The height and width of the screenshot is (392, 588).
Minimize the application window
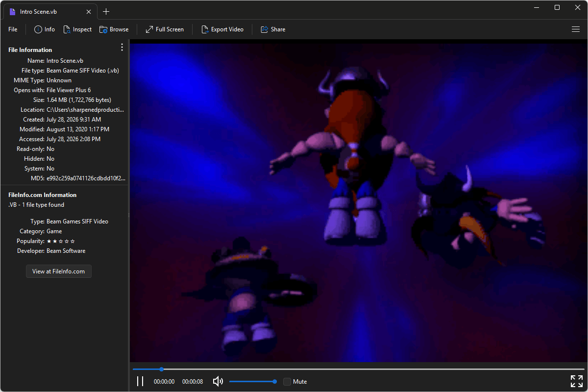click(538, 7)
